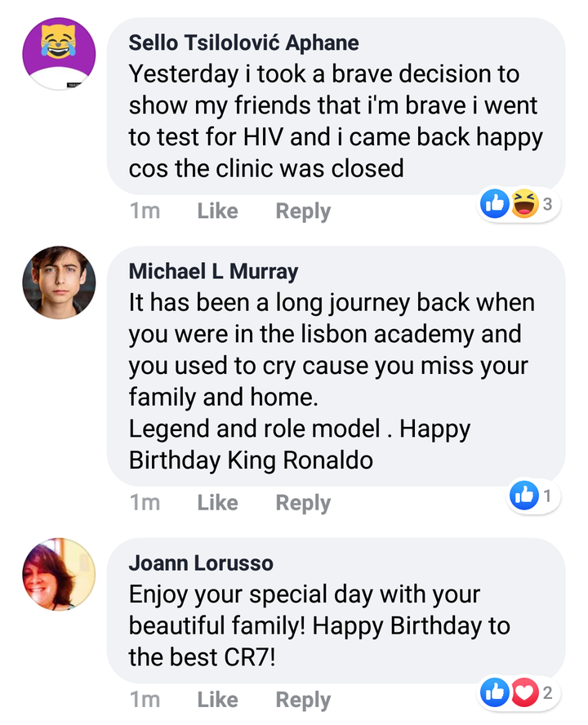Click the thumbs-up reaction on Sello's comment

[x=495, y=203]
